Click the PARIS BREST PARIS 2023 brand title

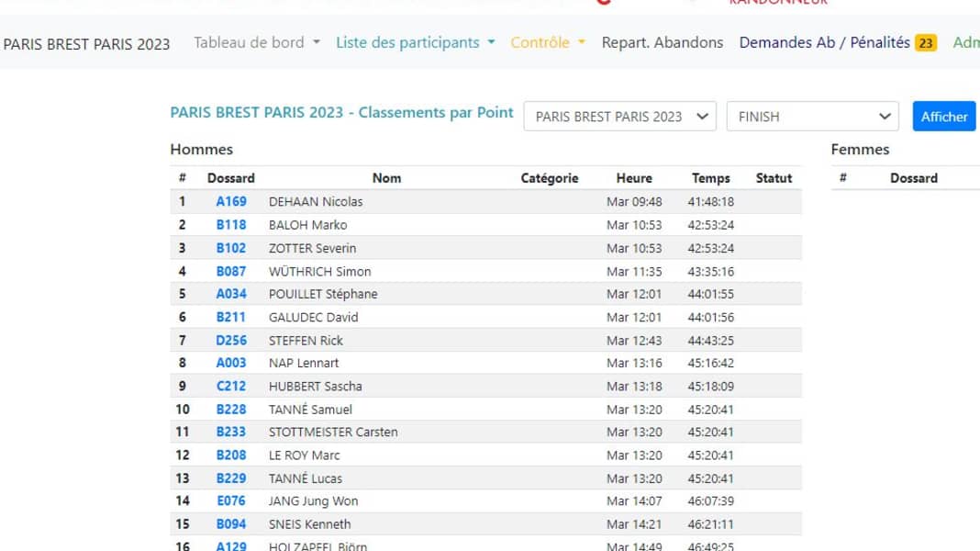[87, 44]
